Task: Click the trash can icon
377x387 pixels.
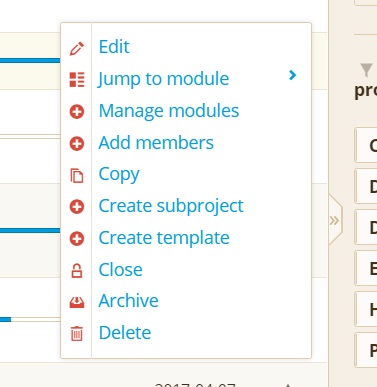Action: click(77, 333)
